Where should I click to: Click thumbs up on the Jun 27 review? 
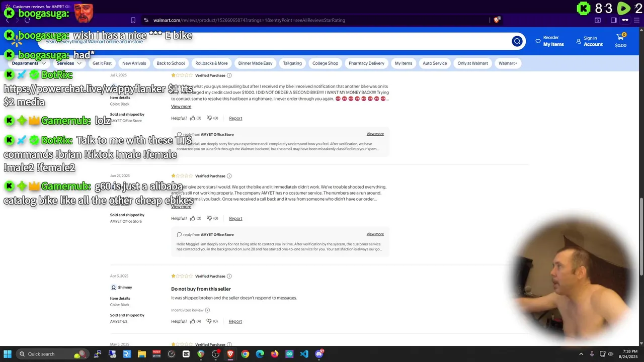pyautogui.click(x=192, y=218)
